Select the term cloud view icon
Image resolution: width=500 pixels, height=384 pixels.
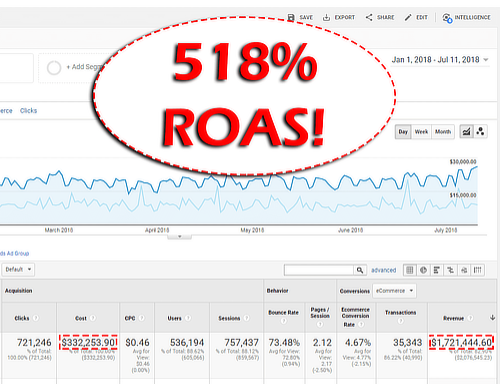[x=464, y=270]
